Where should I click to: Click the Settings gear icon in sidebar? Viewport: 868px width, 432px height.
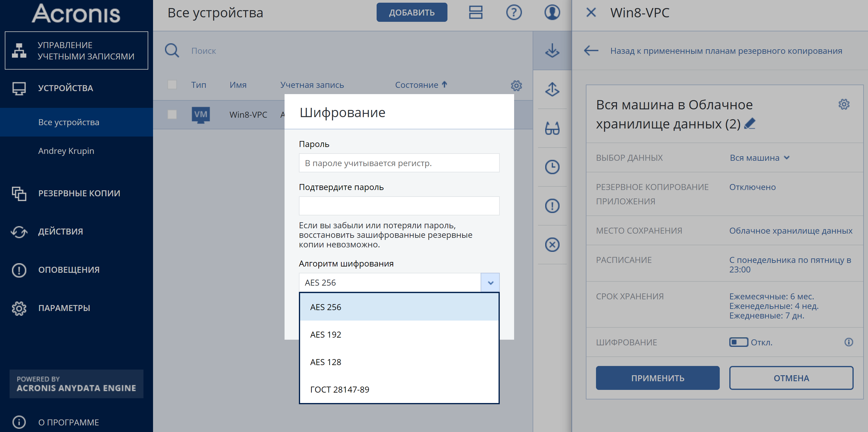(x=19, y=308)
